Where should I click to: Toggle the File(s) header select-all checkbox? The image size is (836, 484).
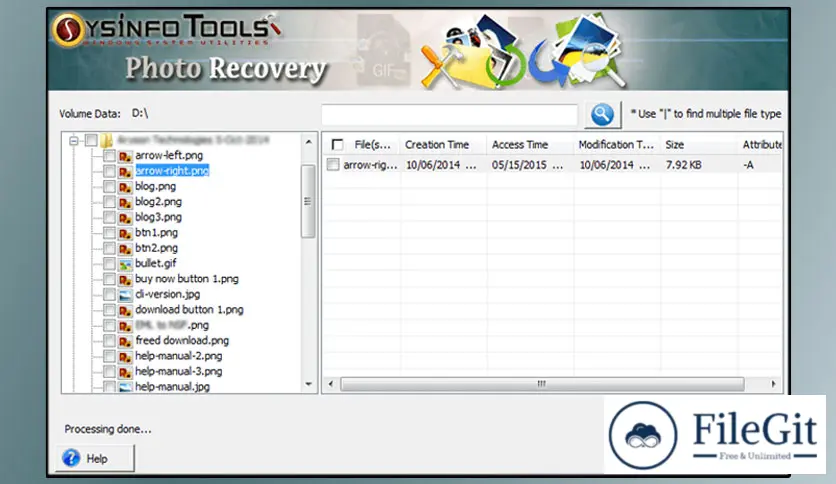click(x=337, y=144)
